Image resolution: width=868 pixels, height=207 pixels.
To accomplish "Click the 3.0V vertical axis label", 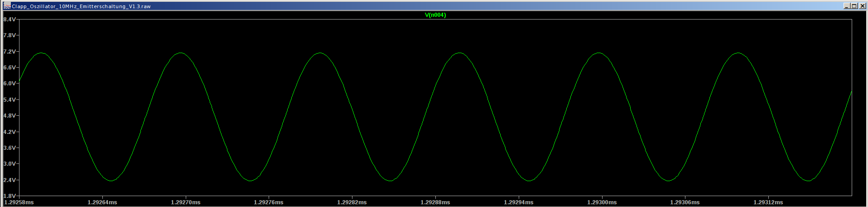I will coord(10,163).
